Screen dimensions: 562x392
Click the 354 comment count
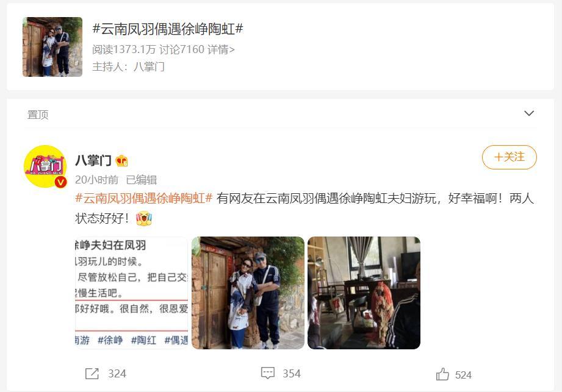point(292,374)
